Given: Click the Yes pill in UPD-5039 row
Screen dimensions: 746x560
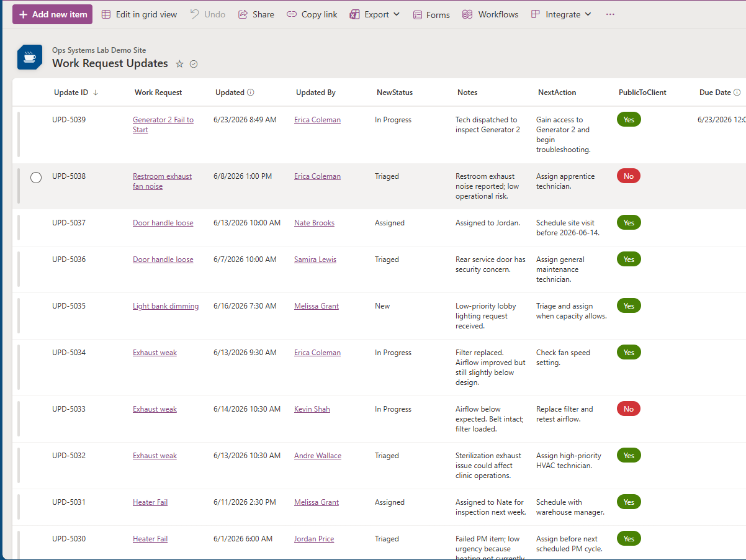Looking at the screenshot, I should [629, 120].
